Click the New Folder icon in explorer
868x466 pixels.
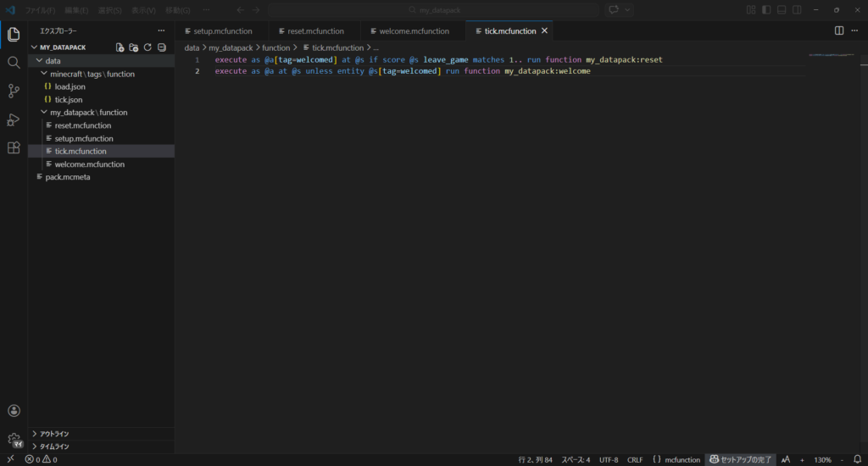click(x=134, y=47)
